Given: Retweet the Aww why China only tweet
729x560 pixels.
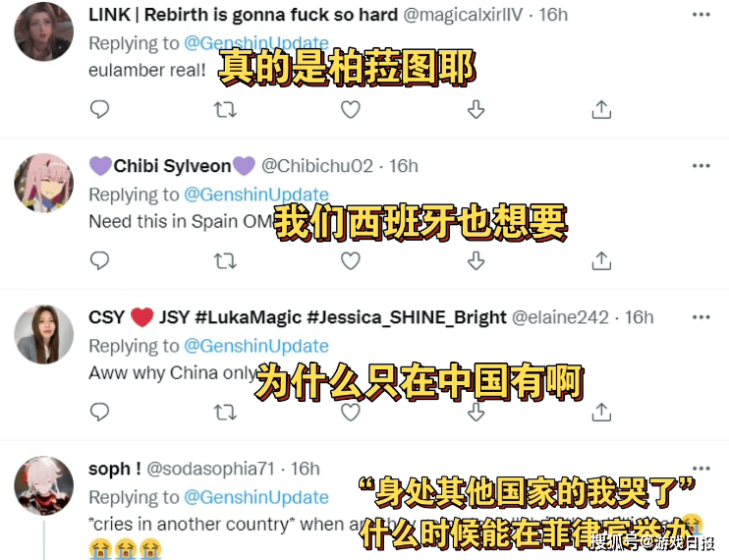Looking at the screenshot, I should point(225,413).
